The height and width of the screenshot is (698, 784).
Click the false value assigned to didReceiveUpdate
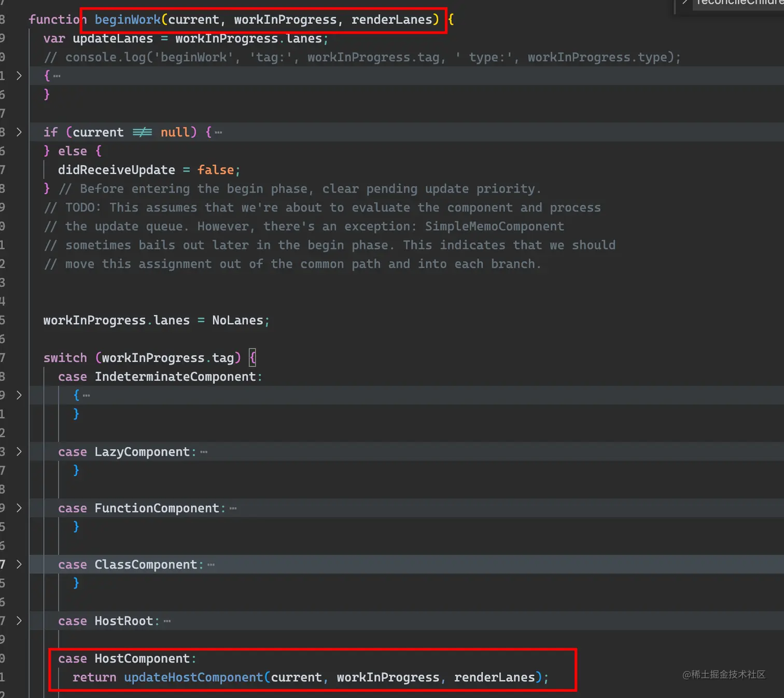216,170
